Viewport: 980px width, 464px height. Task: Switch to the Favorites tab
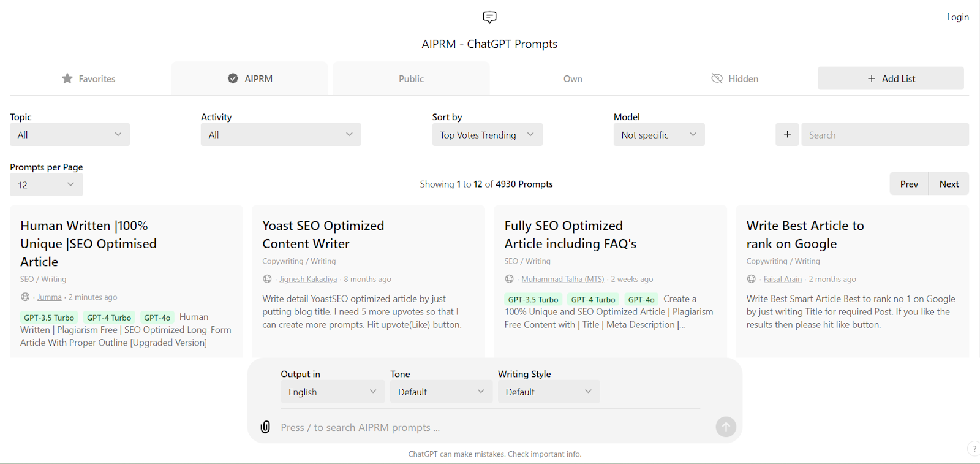click(x=89, y=78)
